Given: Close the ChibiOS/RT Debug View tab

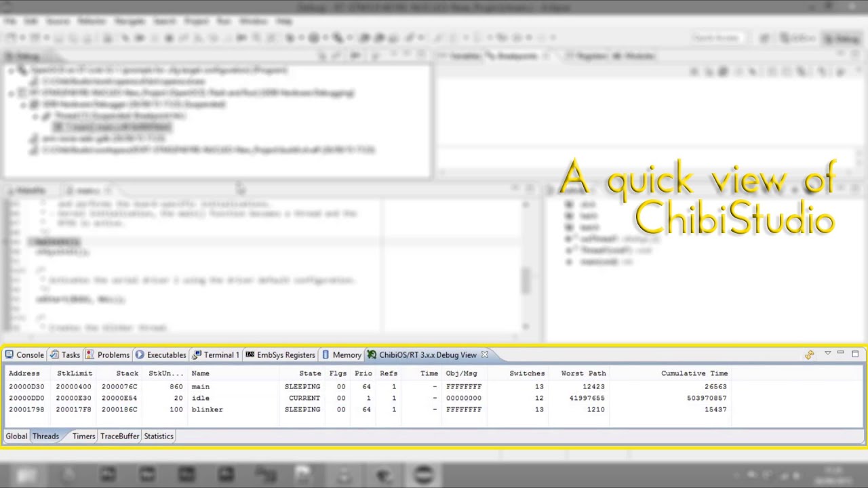Looking at the screenshot, I should 484,354.
